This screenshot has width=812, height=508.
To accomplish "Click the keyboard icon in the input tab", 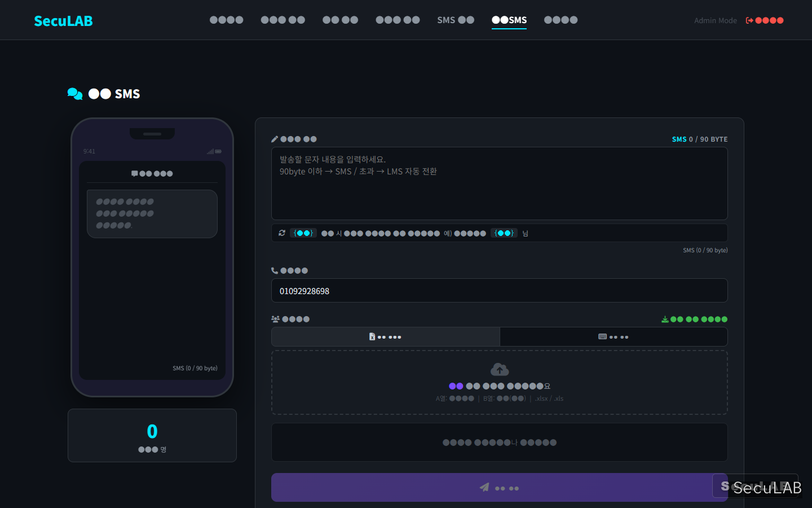I will 603,336.
